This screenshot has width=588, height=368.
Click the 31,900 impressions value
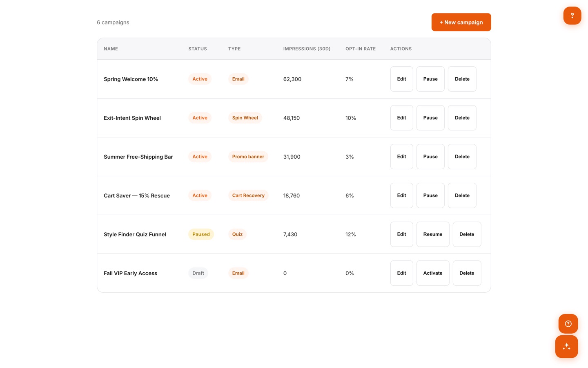pos(292,157)
